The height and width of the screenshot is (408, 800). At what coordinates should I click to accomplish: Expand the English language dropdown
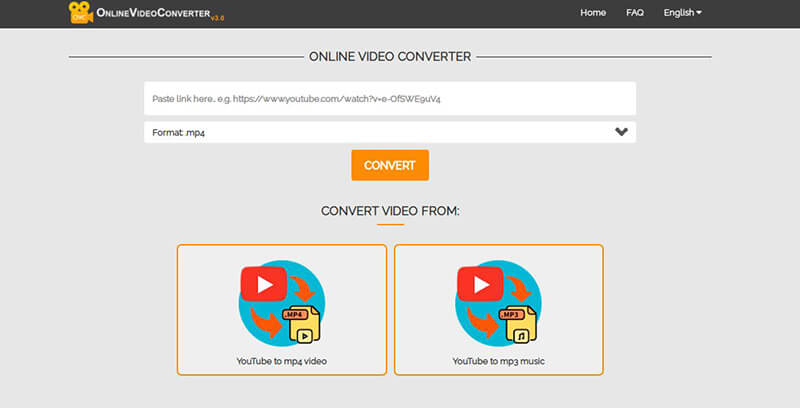[682, 13]
